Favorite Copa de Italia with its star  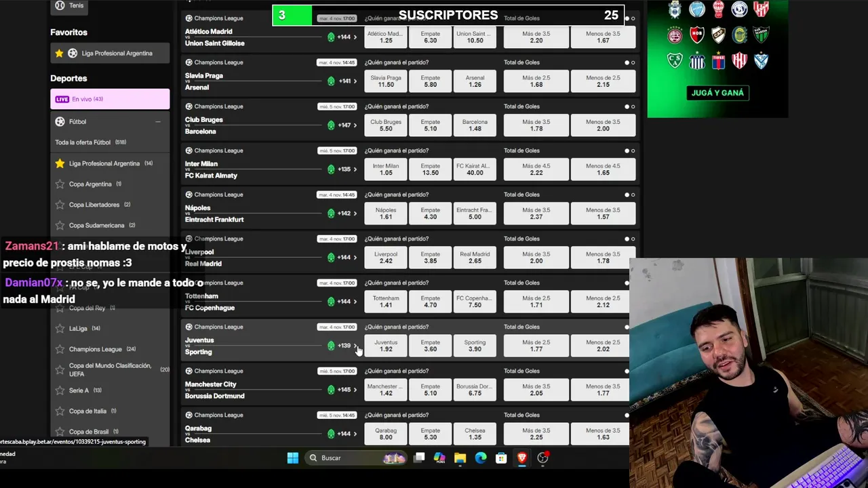point(60,411)
